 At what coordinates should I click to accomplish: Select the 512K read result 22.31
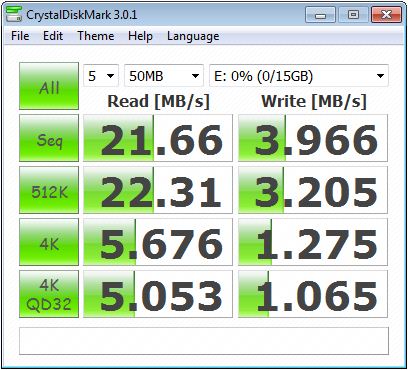[x=158, y=190]
